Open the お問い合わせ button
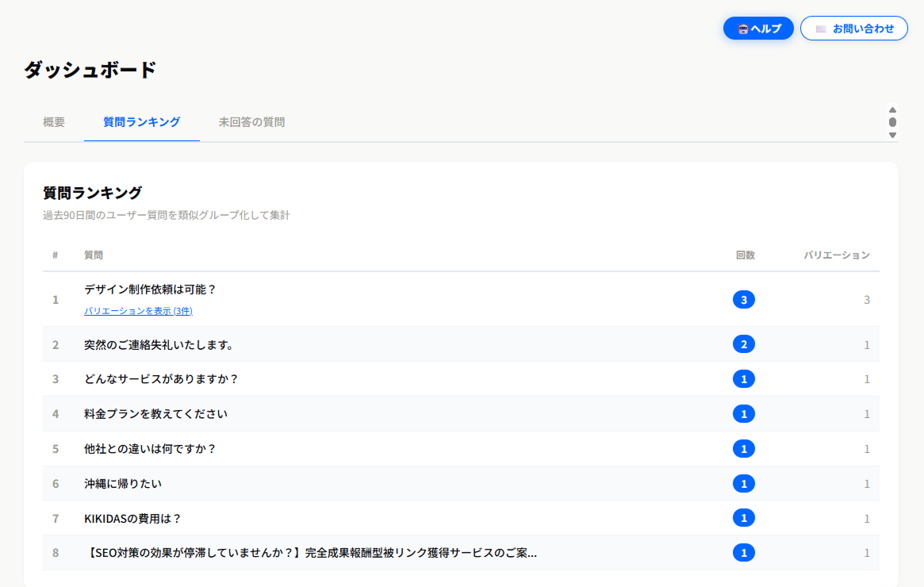Screen dimensions: 924x587 coord(853,28)
